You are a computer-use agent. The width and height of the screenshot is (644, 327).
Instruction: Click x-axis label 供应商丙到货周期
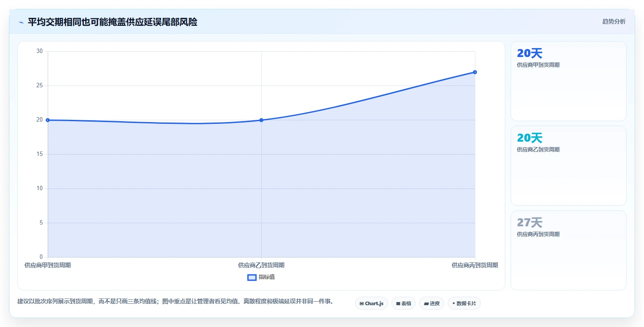click(475, 265)
